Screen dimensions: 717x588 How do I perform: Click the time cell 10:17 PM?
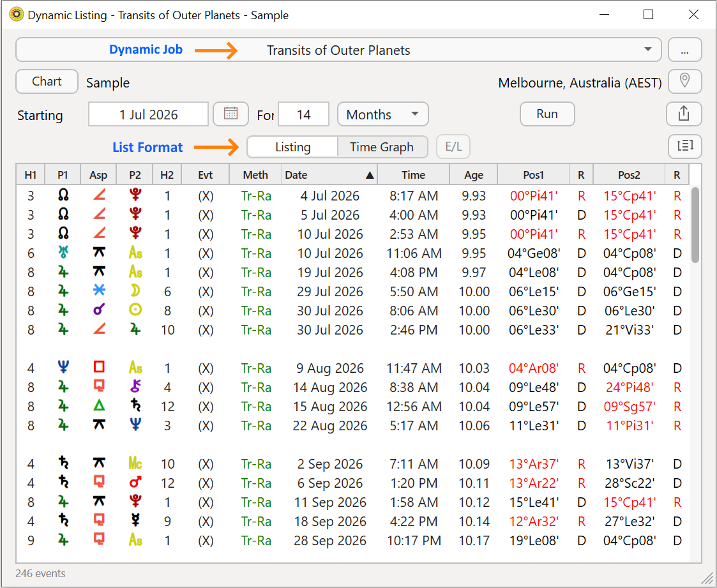pos(414,540)
